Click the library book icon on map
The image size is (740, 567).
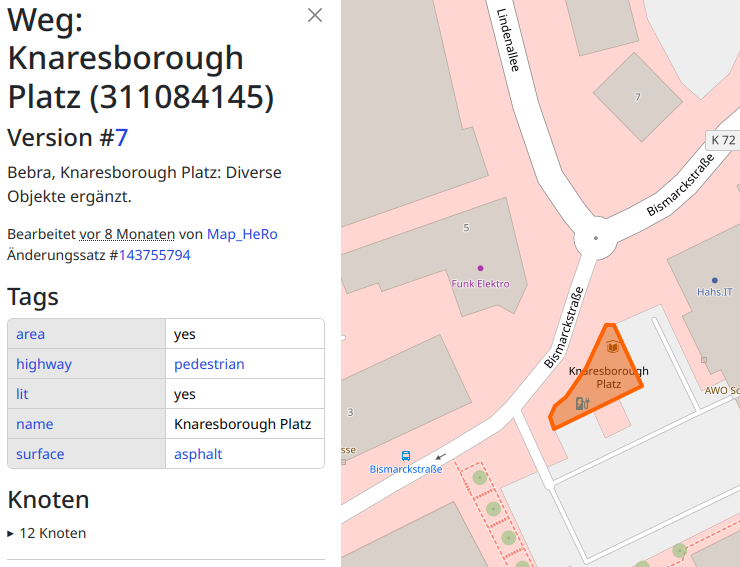click(613, 347)
